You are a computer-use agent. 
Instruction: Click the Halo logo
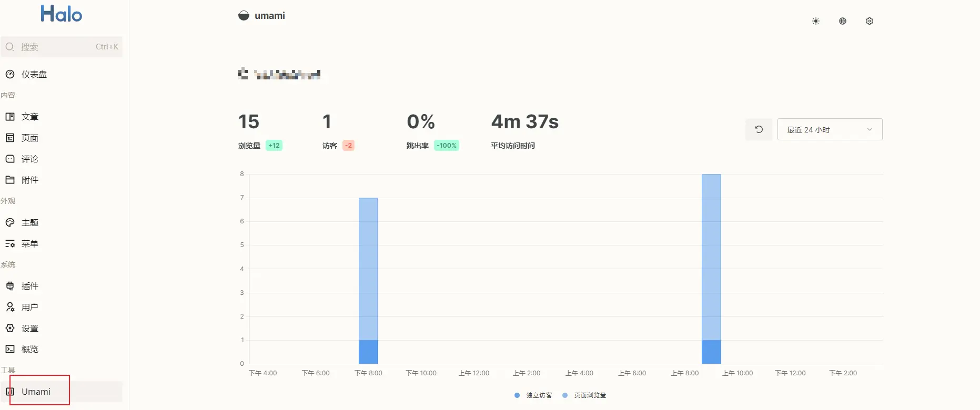pyautogui.click(x=62, y=14)
